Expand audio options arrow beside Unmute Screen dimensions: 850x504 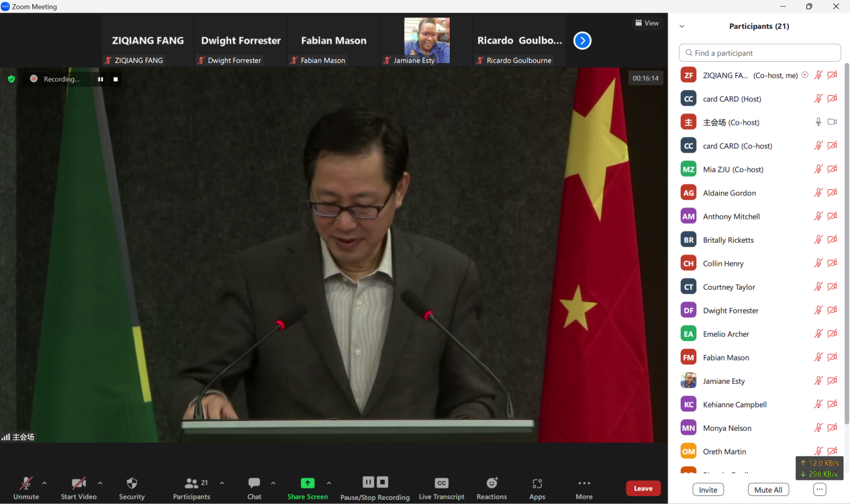[44, 483]
